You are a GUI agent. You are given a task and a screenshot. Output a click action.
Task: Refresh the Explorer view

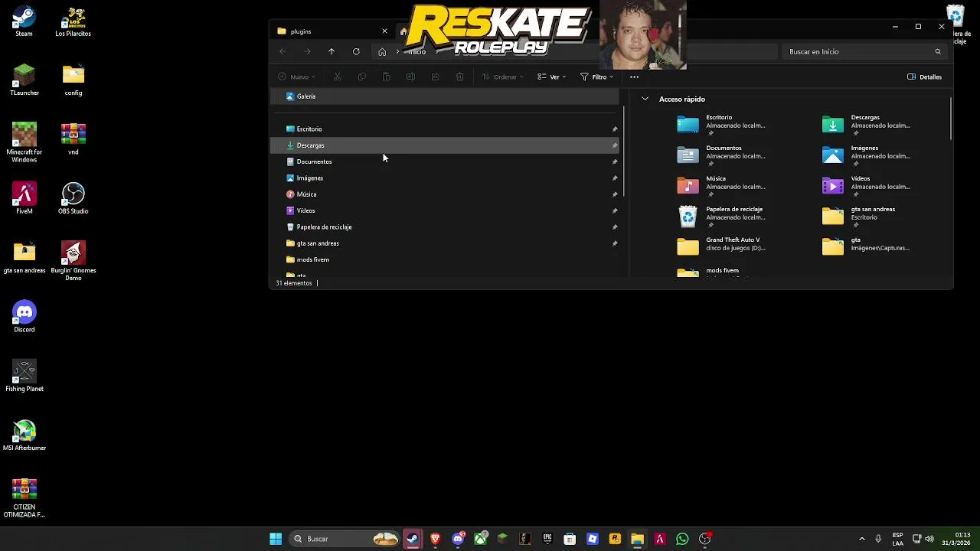coord(356,51)
